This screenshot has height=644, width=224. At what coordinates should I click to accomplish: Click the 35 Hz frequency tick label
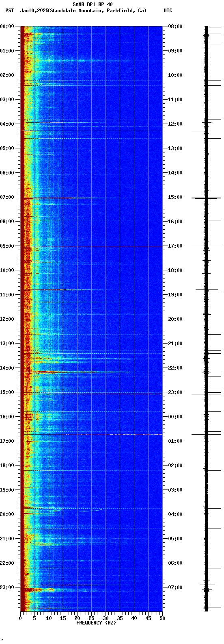120,618
